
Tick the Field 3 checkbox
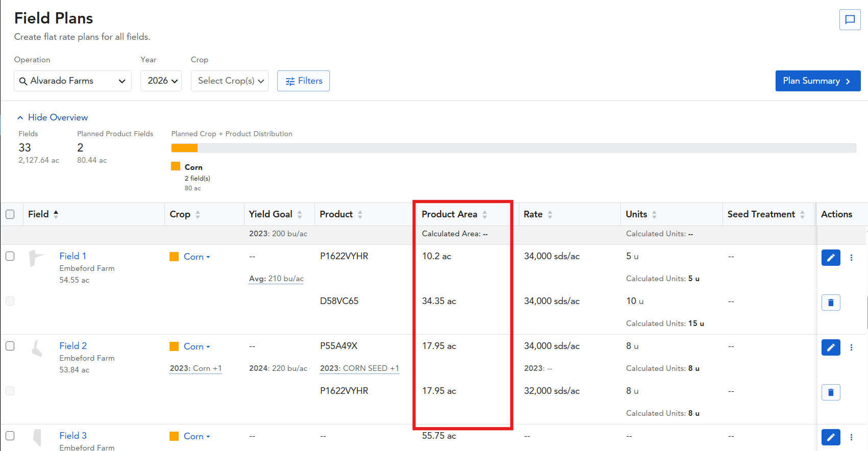(10, 436)
